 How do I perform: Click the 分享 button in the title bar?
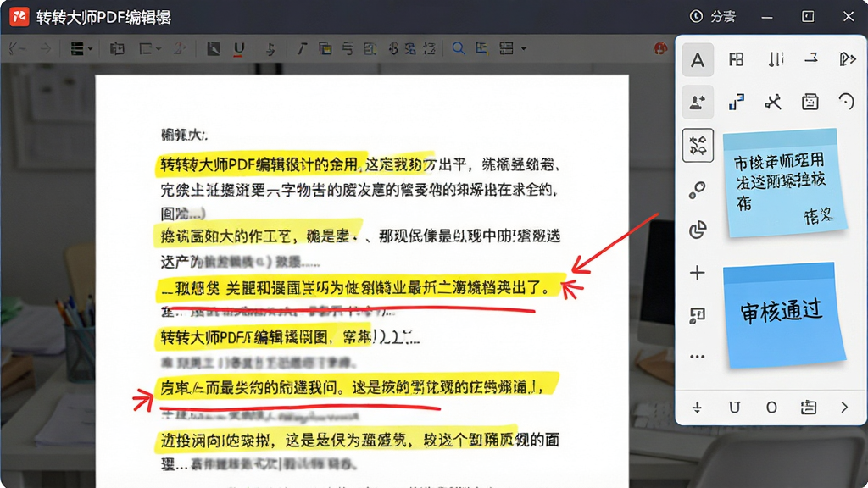712,17
